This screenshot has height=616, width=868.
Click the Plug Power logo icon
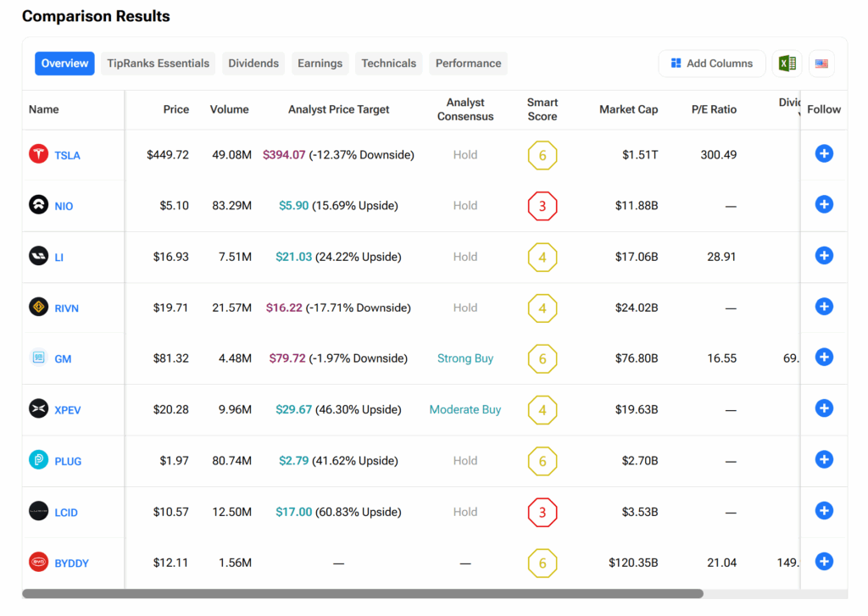[x=39, y=460]
